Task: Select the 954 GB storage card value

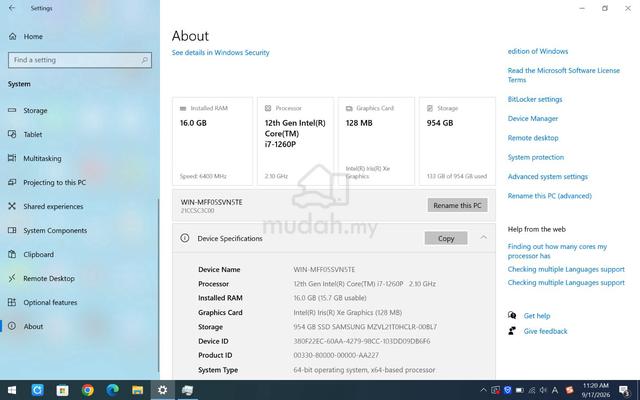Action: click(440, 123)
